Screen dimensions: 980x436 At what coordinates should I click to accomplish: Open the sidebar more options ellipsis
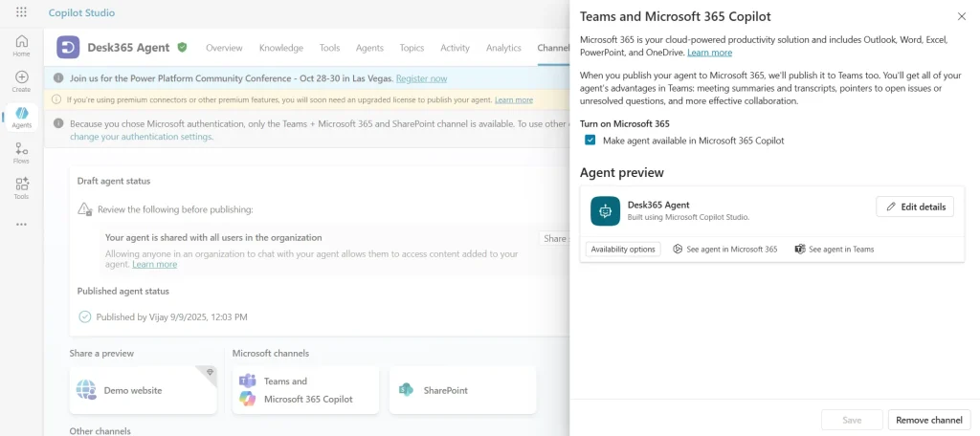pos(21,225)
